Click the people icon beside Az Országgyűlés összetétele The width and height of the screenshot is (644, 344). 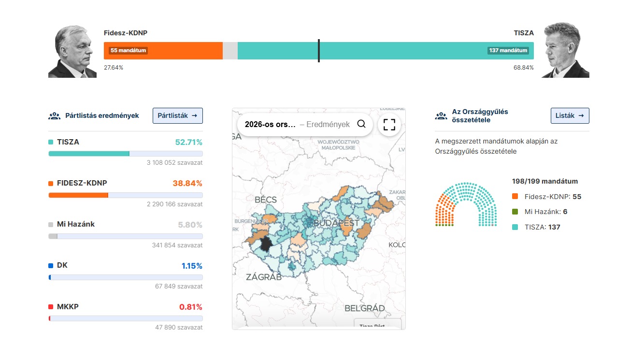(x=441, y=116)
